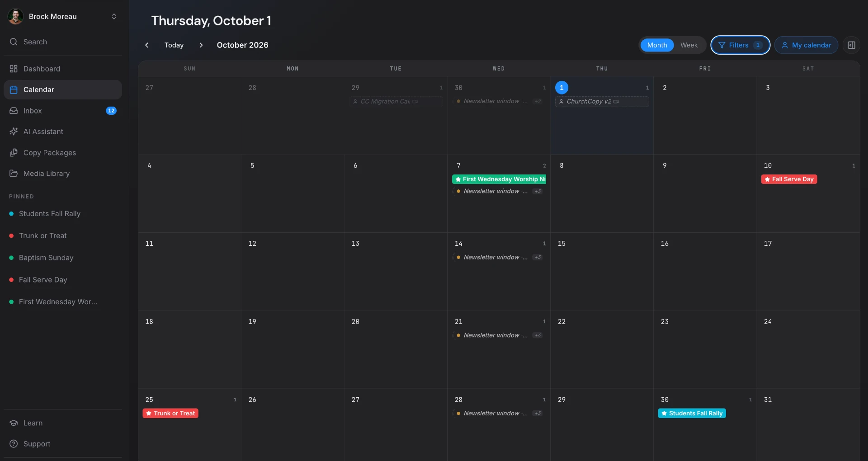Open the Media Library
This screenshot has width=868, height=461.
point(63,174)
